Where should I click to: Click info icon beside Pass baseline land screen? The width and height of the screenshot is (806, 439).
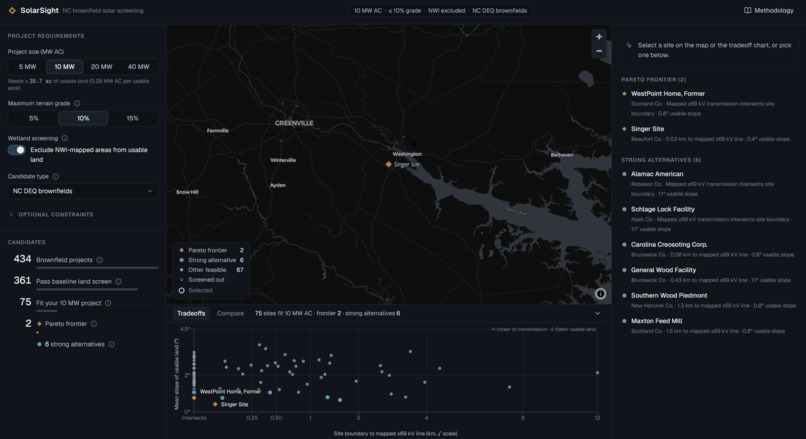click(x=119, y=282)
